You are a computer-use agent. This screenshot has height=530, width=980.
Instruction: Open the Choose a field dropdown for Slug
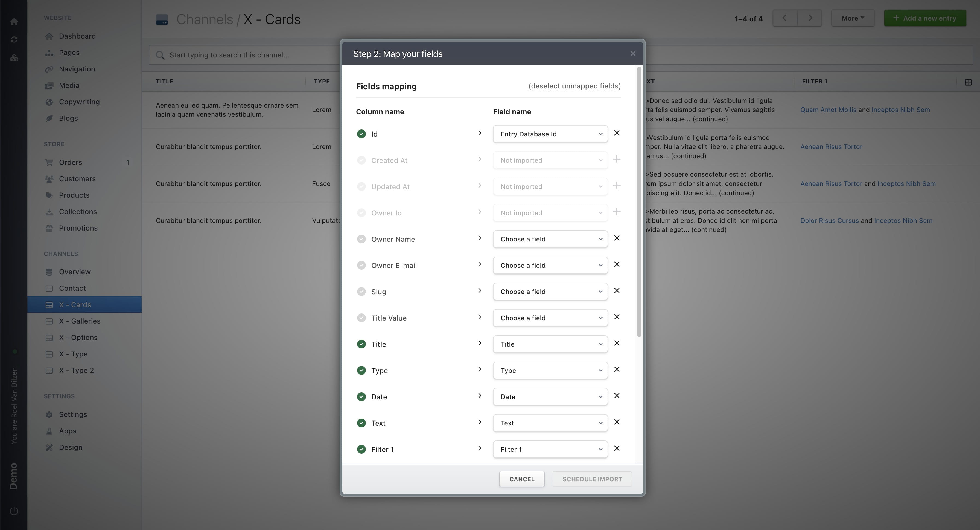click(550, 291)
